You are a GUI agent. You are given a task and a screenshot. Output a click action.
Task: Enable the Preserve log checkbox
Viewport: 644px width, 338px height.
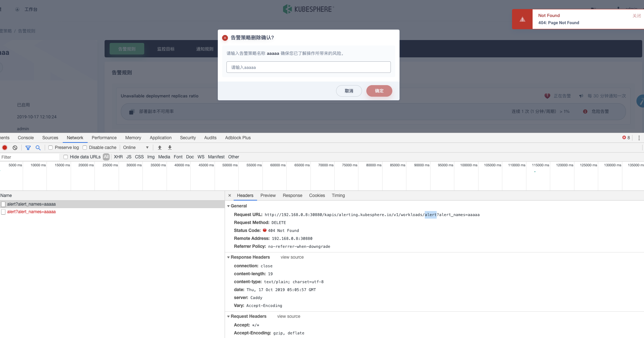(50, 148)
